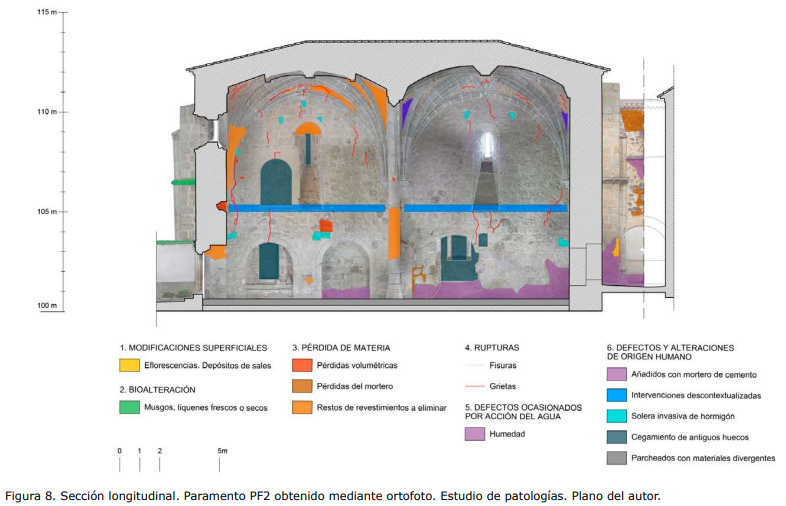Click the green Musgos, líquenes legend swatch
The image size is (786, 506).
click(129, 407)
